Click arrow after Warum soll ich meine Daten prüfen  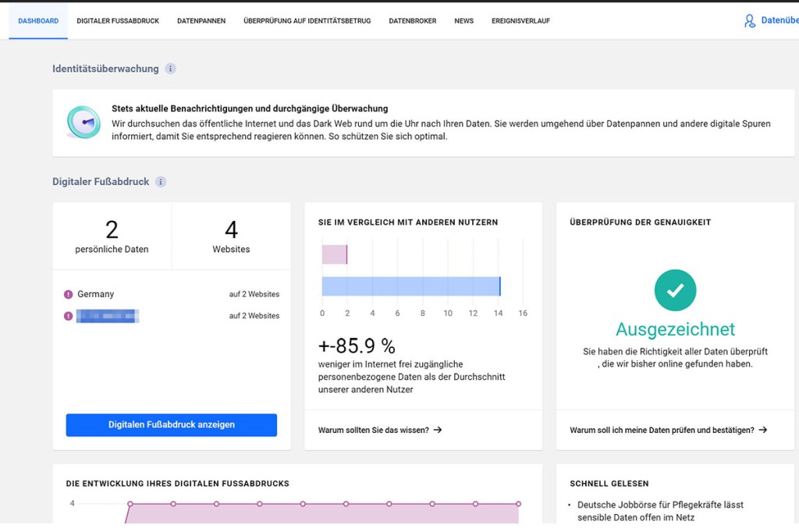[x=763, y=430]
